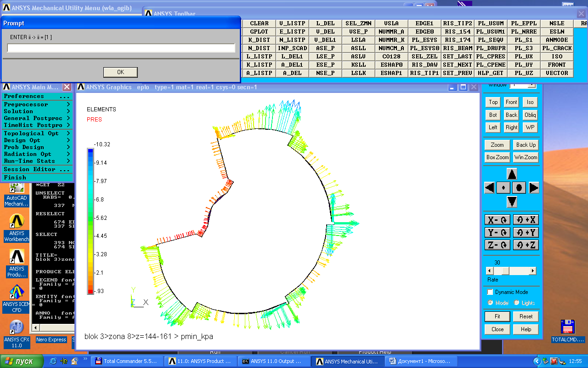
Task: Click the Box Zoom button
Action: pos(498,157)
